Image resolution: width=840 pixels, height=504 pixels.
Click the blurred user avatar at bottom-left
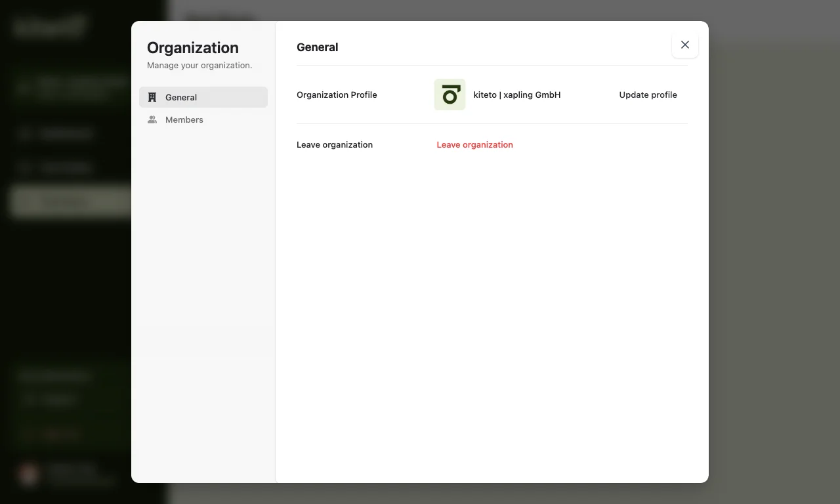tap(28, 474)
